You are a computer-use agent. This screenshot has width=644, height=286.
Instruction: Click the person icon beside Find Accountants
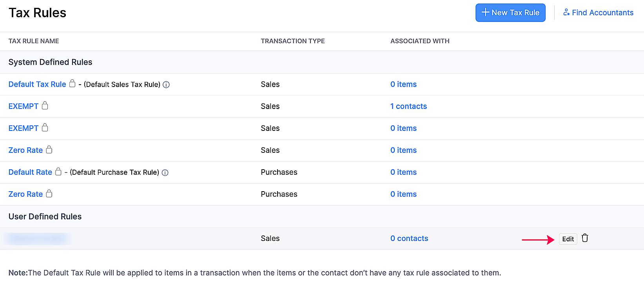point(566,13)
